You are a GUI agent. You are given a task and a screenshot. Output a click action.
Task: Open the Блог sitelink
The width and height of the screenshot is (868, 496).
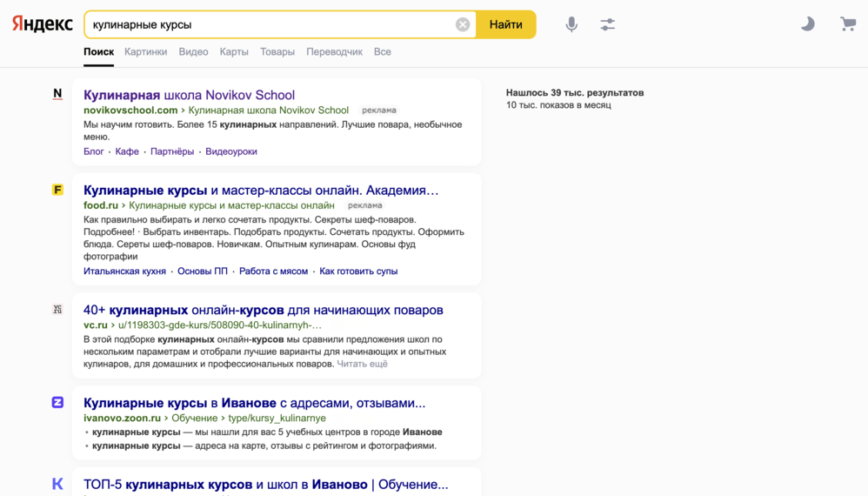[94, 151]
